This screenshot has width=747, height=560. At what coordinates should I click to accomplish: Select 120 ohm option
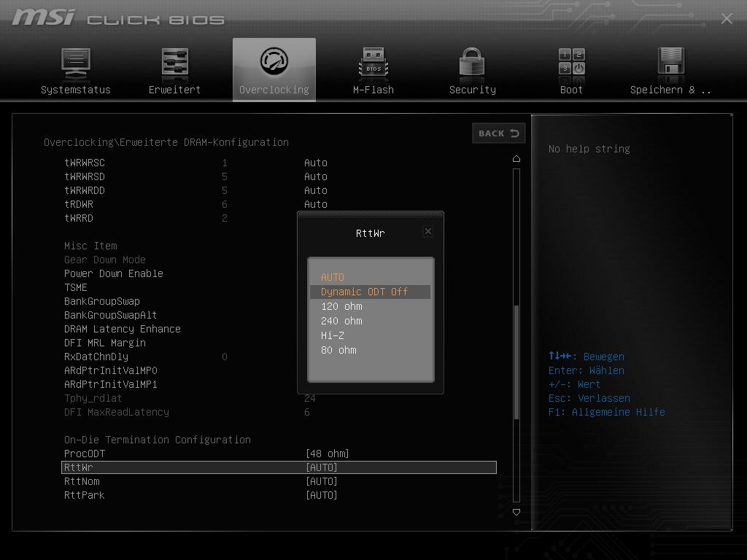point(341,306)
